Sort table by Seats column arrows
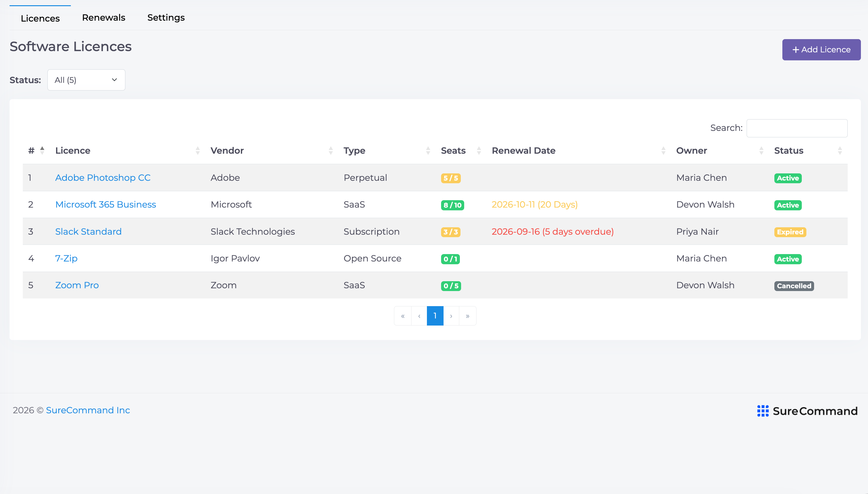868x494 pixels. [x=479, y=151]
